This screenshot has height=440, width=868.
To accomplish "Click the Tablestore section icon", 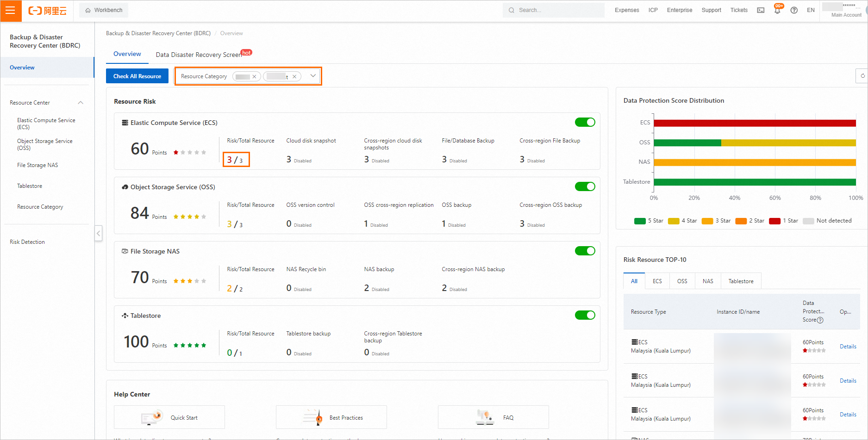I will click(125, 316).
